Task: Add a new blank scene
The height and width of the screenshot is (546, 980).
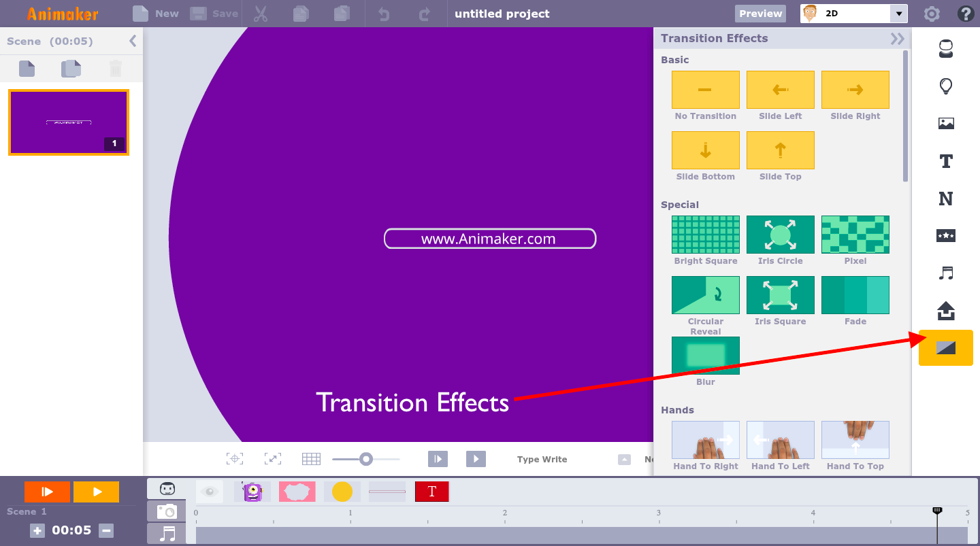Action: [x=27, y=68]
